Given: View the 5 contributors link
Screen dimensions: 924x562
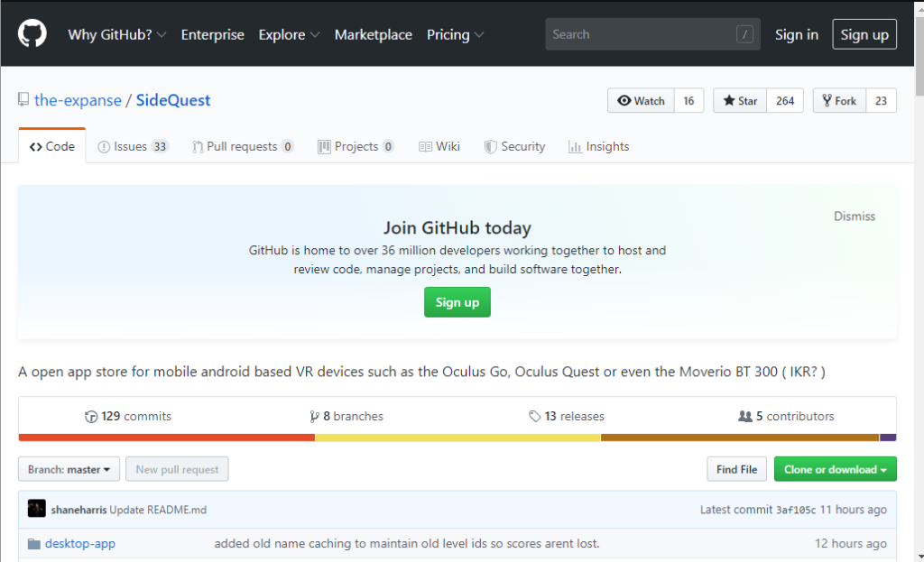Looking at the screenshot, I should click(786, 417).
